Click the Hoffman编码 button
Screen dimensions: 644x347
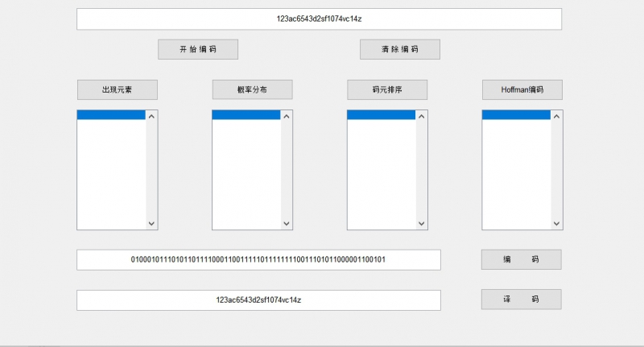click(x=522, y=89)
